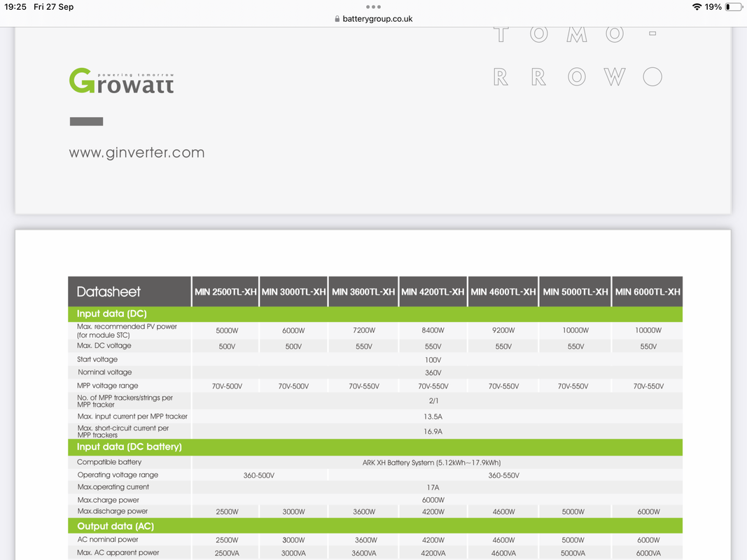
Task: Click the 2/1 MPP trackers value
Action: point(433,401)
